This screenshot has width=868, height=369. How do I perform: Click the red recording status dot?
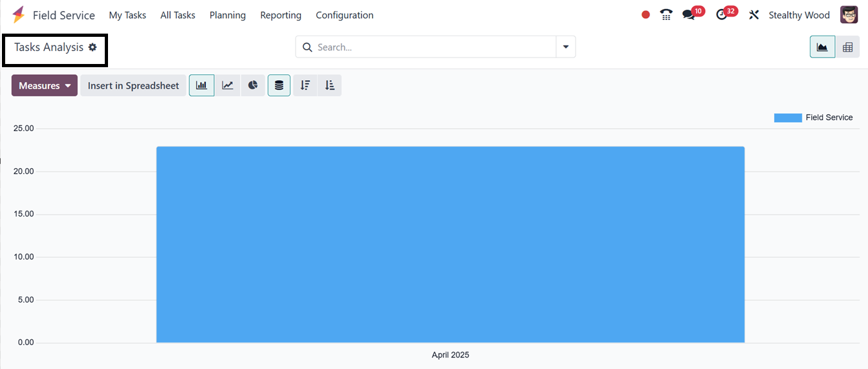coord(646,15)
